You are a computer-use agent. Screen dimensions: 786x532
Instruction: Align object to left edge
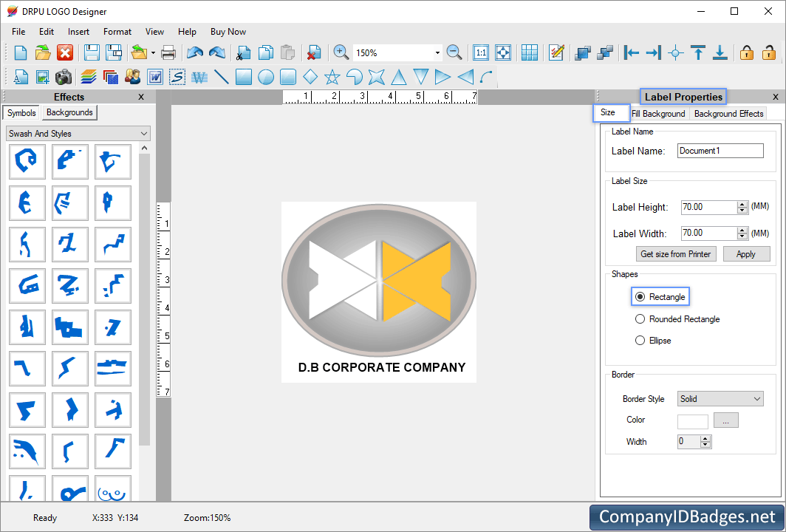pos(631,52)
